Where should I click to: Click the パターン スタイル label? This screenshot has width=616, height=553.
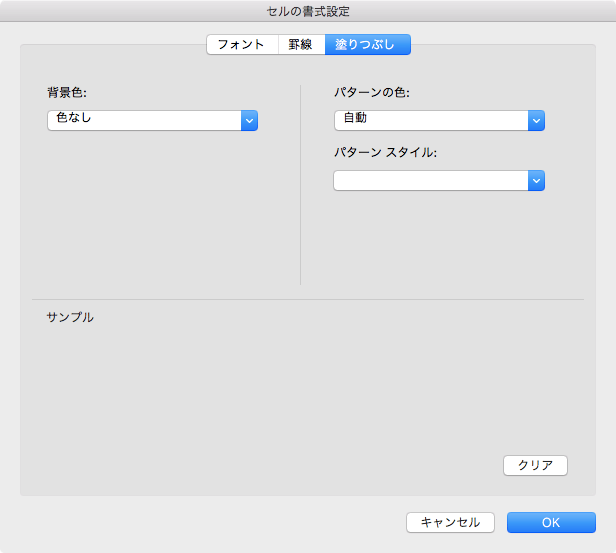pyautogui.click(x=386, y=153)
